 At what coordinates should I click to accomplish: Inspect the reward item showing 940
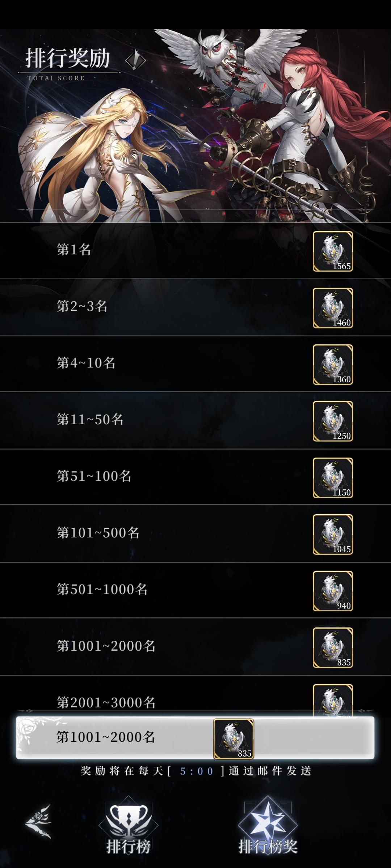pos(333,591)
